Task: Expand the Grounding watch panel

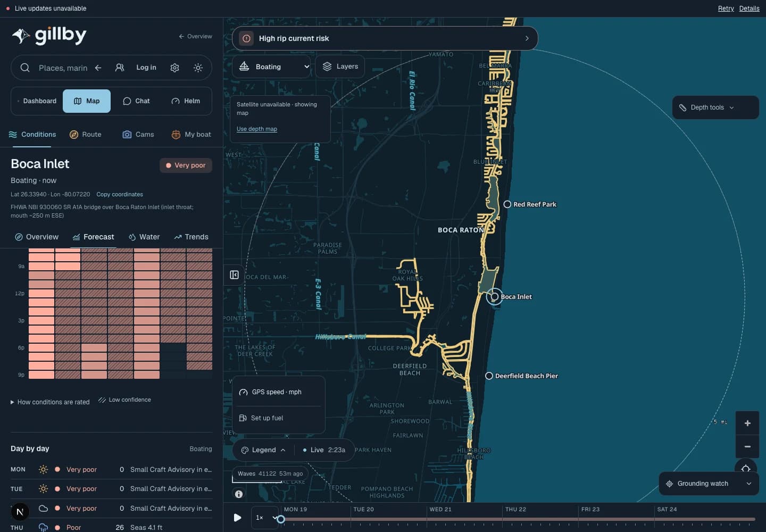Action: pos(709,484)
